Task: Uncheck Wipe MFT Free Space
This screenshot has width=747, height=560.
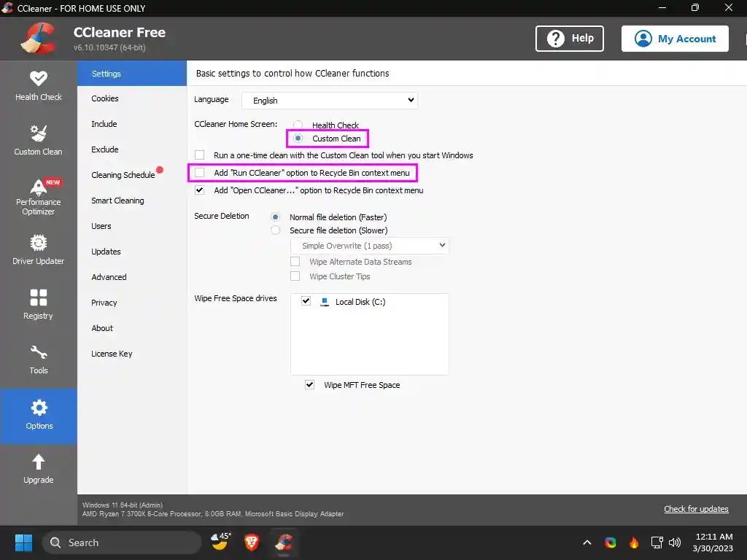Action: pos(309,385)
